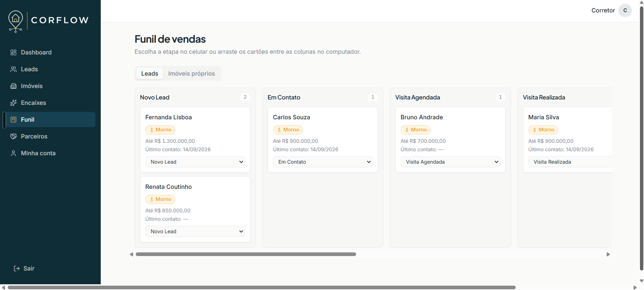Image resolution: width=644 pixels, height=290 pixels.
Task: Click the page bottom horizontal scrollbar thumb
Action: 261,288
